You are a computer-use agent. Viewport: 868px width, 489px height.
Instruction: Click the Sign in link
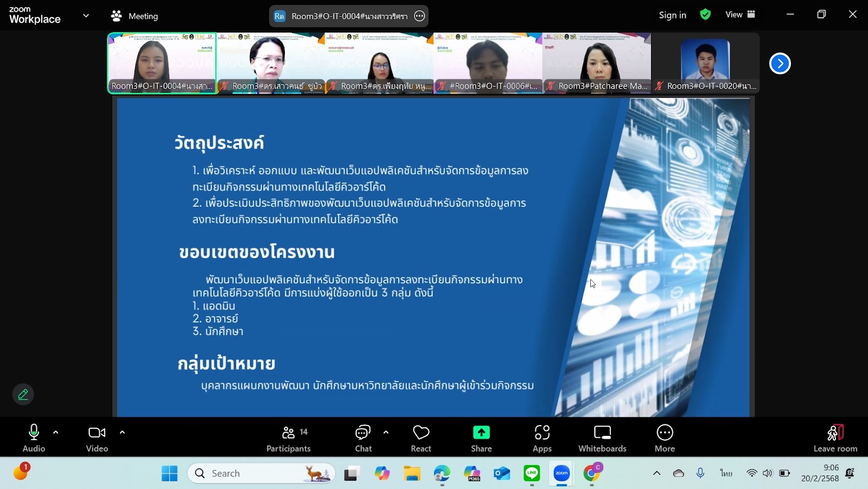pyautogui.click(x=673, y=15)
